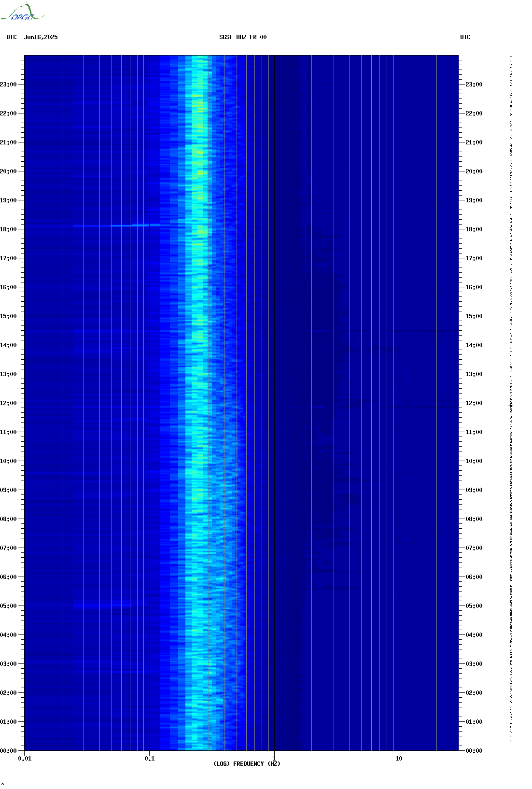Select the (LOG) FREQUENCY (HZ) axis title
The image size is (532, 789).
(x=247, y=764)
